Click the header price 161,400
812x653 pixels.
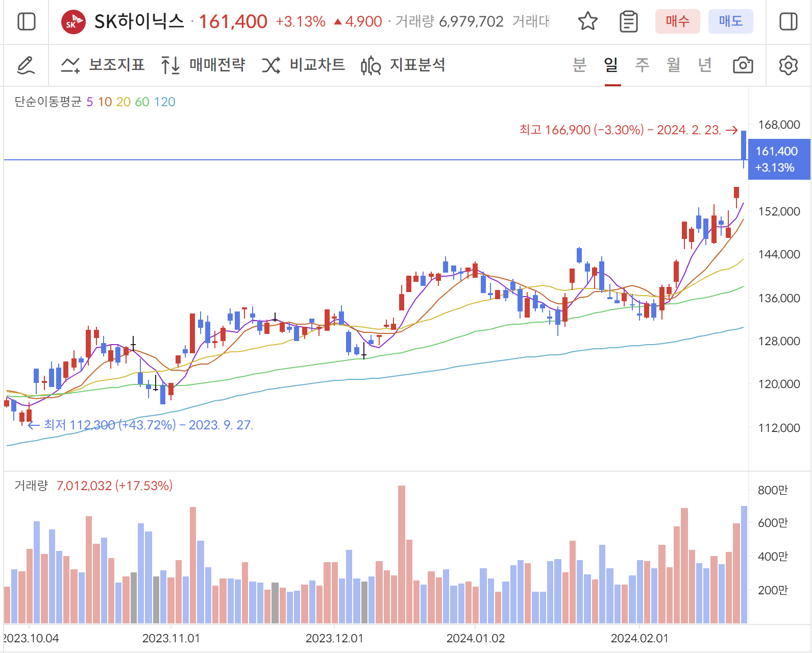(233, 21)
